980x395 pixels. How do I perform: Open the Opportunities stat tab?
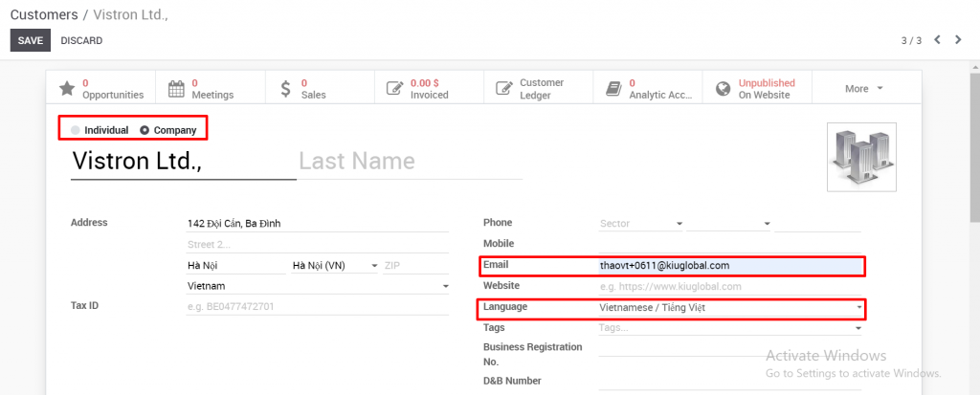click(x=101, y=89)
